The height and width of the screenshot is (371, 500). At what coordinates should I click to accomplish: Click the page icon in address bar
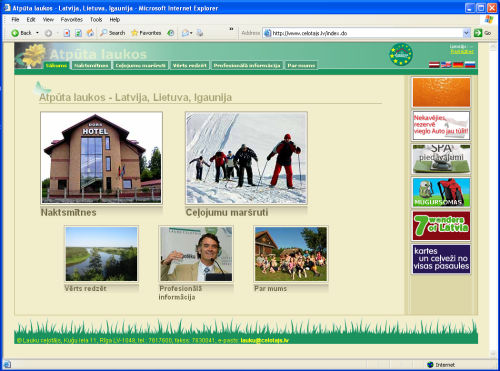point(267,33)
